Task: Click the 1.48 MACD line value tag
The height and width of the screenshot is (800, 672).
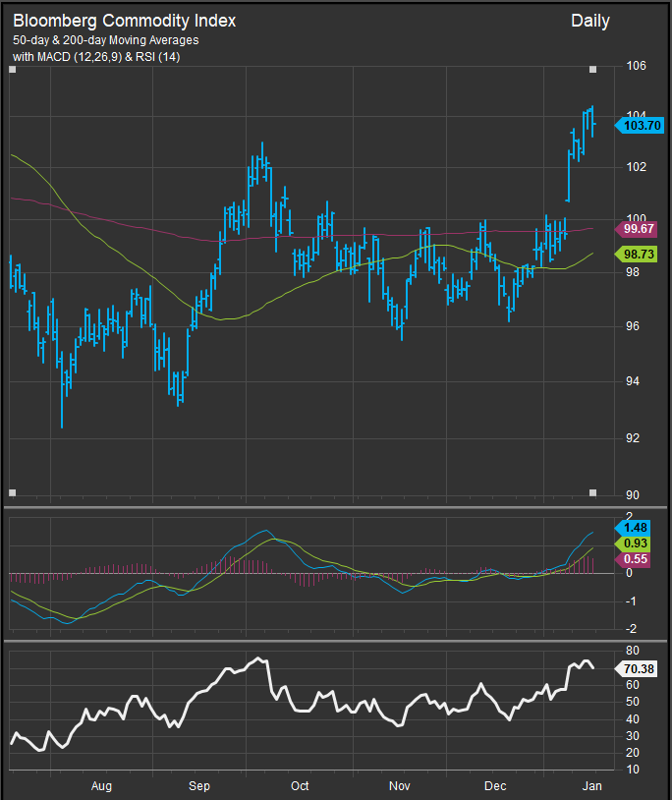Action: [634, 528]
